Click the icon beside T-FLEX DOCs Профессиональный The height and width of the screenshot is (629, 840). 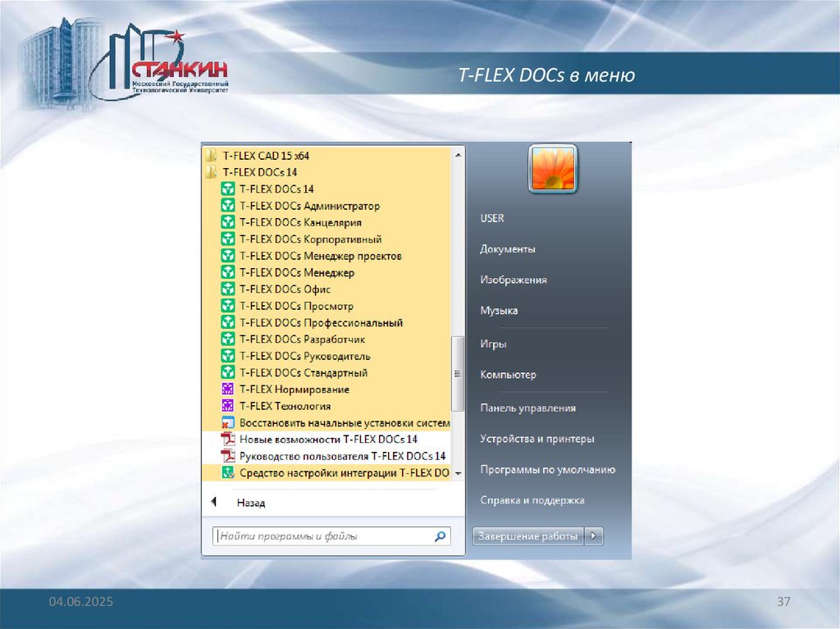[x=228, y=322]
